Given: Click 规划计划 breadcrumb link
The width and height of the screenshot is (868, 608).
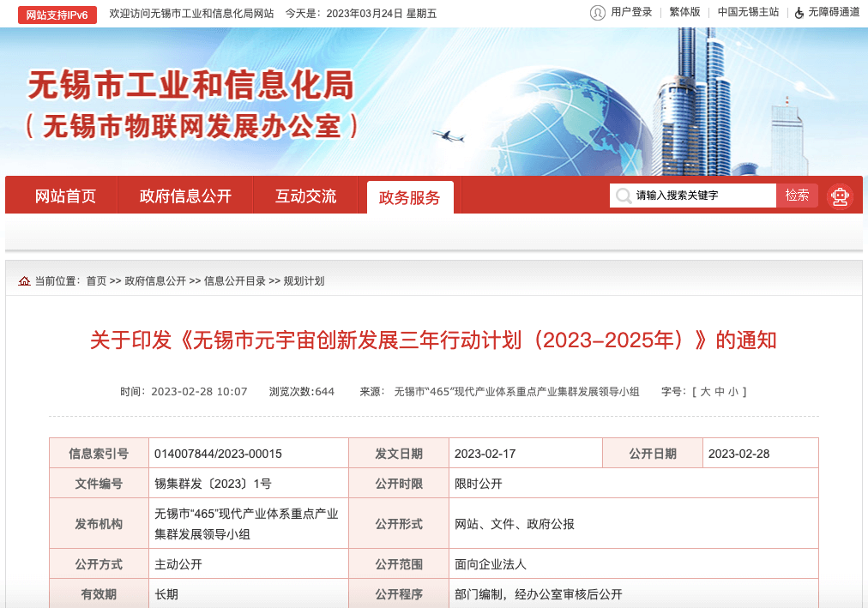Looking at the screenshot, I should coord(304,281).
